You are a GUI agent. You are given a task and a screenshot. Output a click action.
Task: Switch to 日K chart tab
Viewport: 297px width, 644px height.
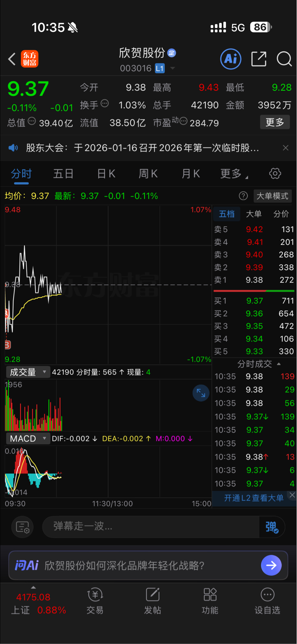tap(106, 174)
